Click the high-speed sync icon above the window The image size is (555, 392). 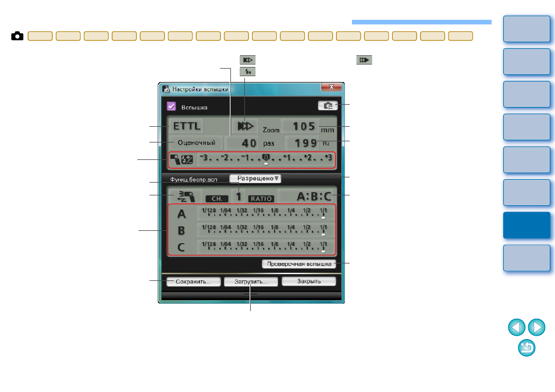point(247,72)
